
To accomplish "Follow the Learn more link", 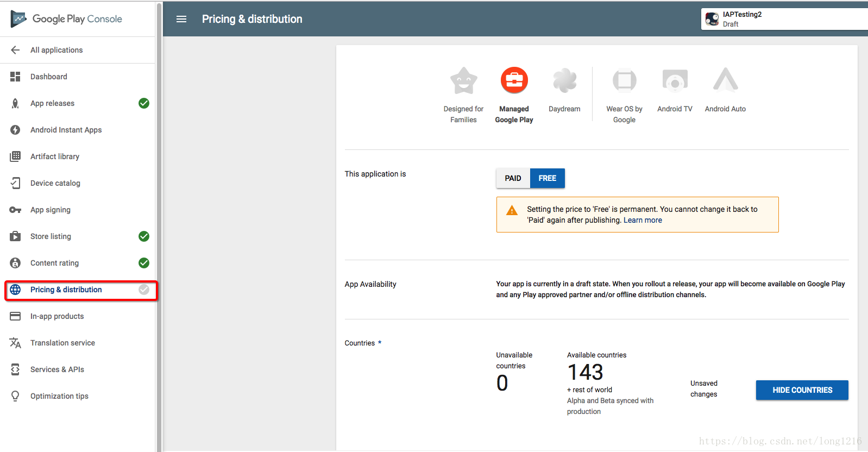I will [643, 220].
